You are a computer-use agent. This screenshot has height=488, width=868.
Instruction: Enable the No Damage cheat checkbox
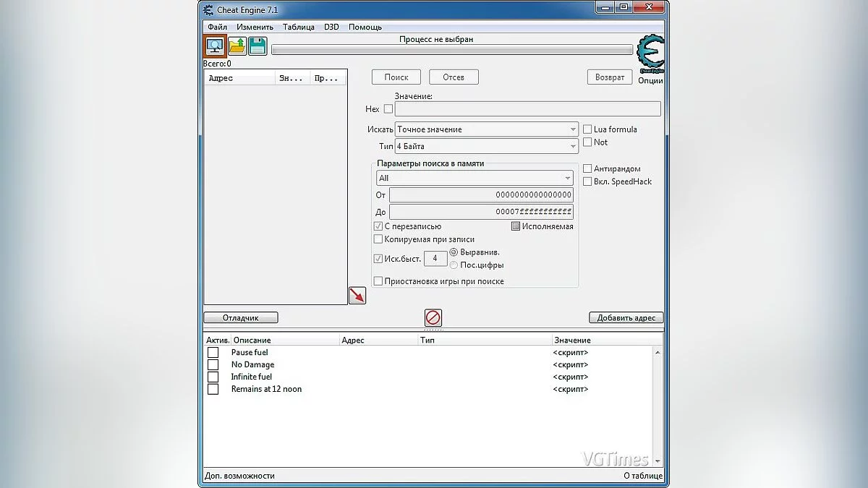213,365
